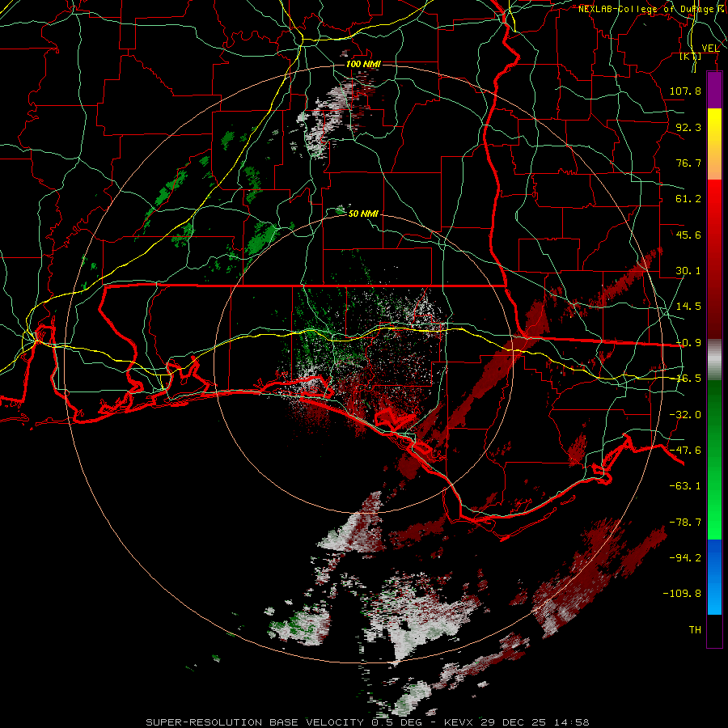Click the -78.7 value on velocity scale
Viewport: 728px width, 728px height.
(x=685, y=523)
